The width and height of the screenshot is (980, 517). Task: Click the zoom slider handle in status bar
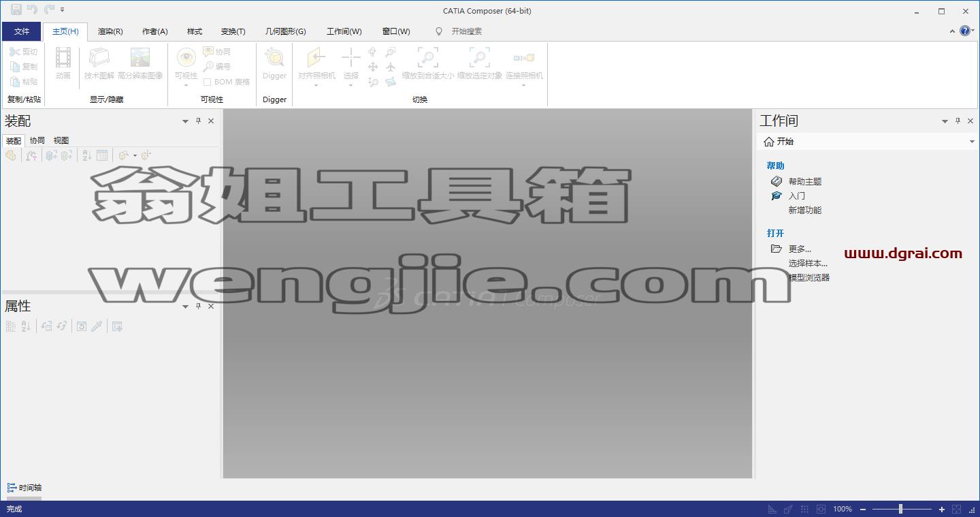click(x=900, y=509)
